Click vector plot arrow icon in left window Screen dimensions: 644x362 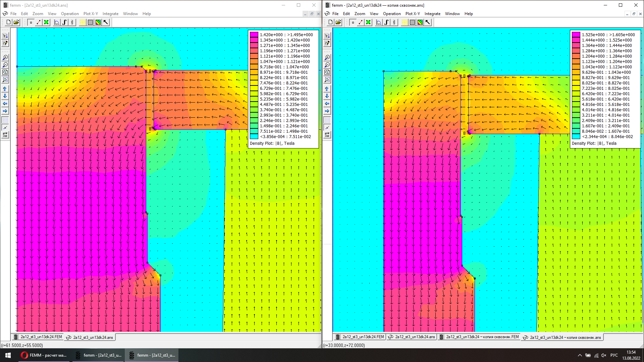[106, 22]
